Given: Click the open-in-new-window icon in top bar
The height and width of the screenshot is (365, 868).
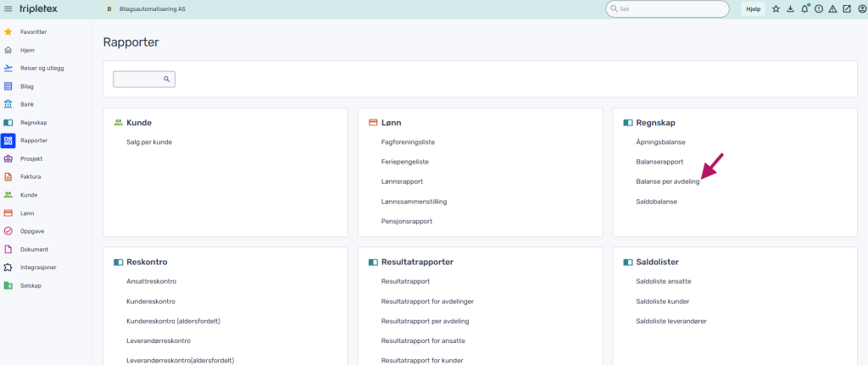Looking at the screenshot, I should [x=847, y=8].
